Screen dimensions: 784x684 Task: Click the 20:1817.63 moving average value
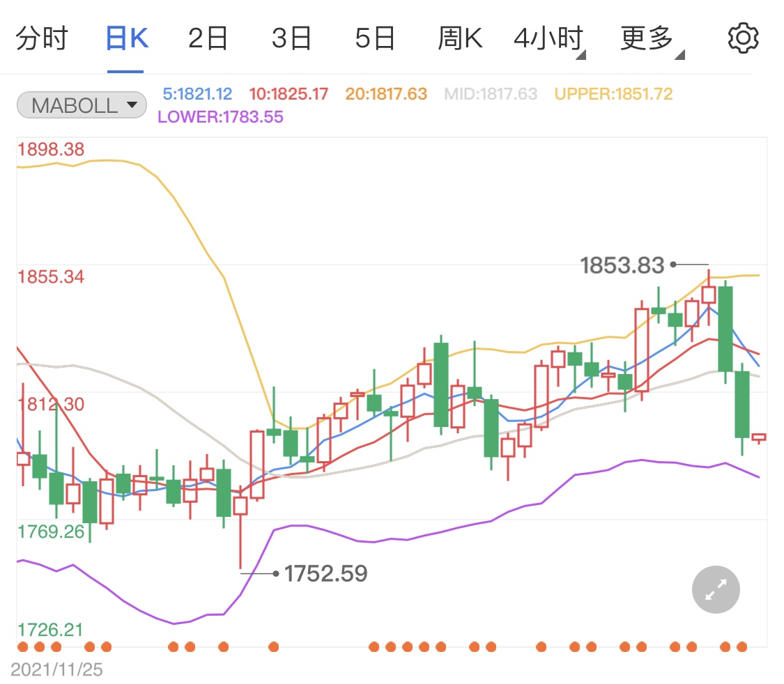pyautogui.click(x=386, y=94)
